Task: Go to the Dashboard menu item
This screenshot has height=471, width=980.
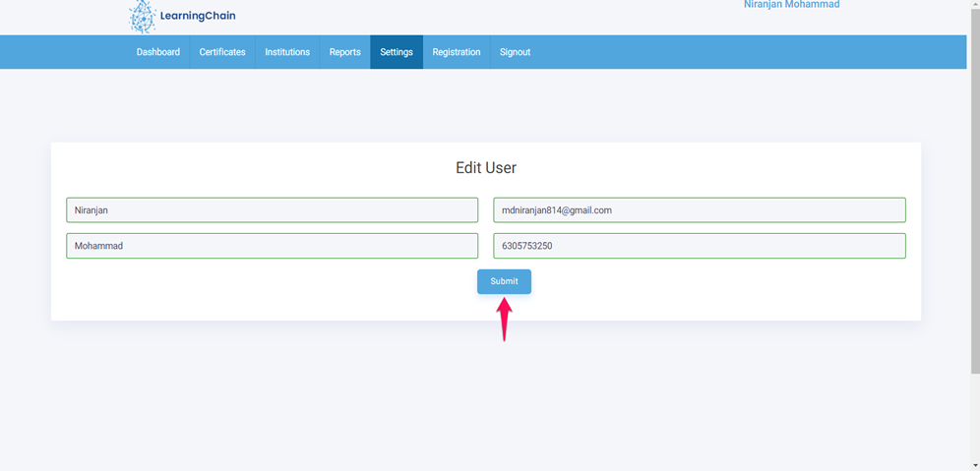Action: tap(157, 52)
